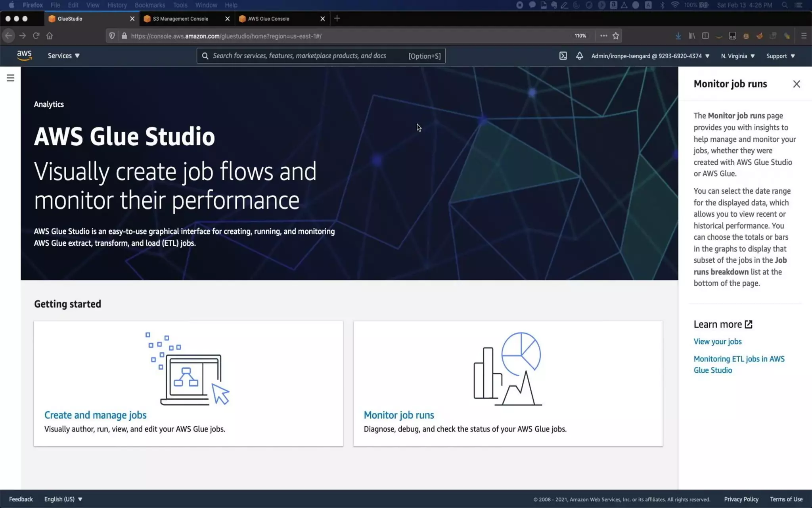Close the AWS Glue Console tab
Image resolution: width=812 pixels, height=508 pixels.
pyautogui.click(x=322, y=19)
